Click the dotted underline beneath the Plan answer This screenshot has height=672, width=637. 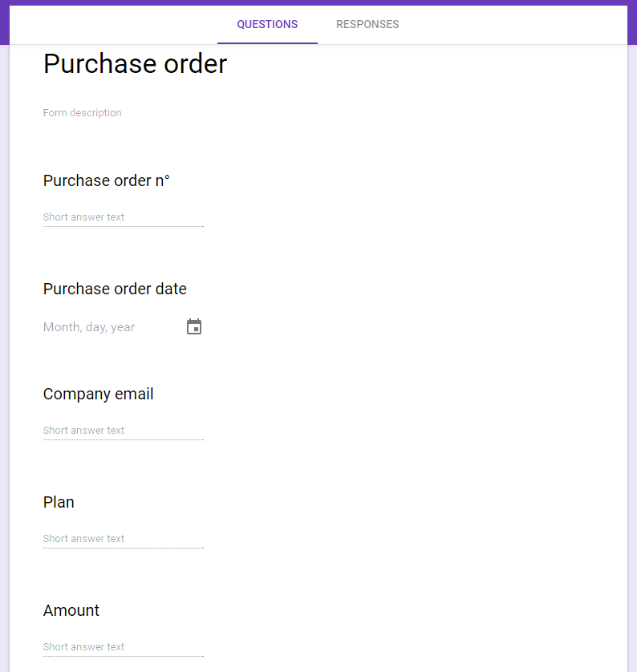[124, 548]
